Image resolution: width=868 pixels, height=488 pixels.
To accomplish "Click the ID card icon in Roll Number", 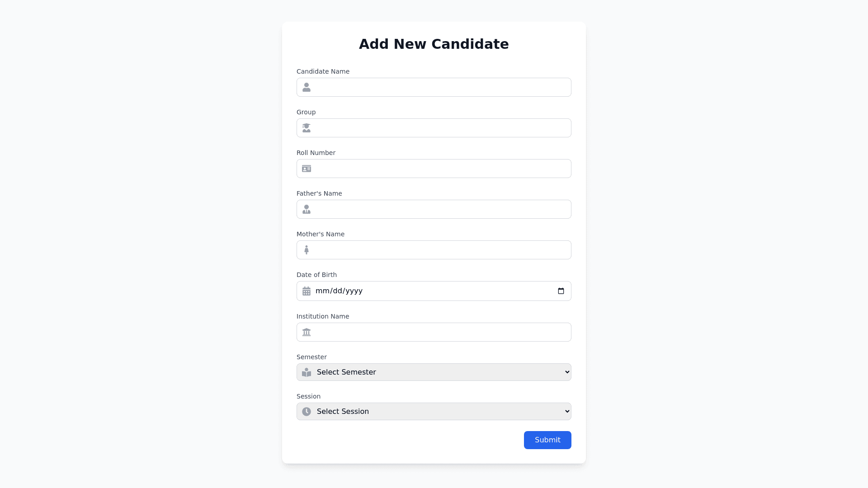I will (x=307, y=169).
